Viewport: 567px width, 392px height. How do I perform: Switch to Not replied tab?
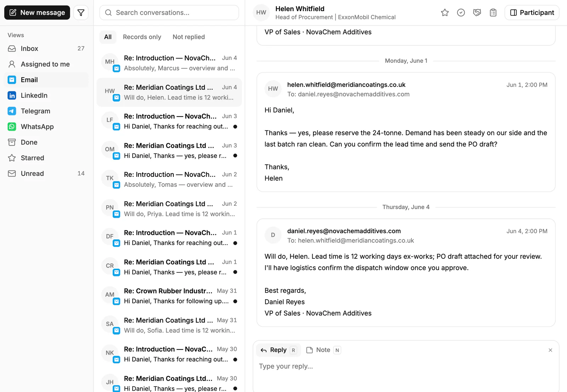(x=189, y=37)
